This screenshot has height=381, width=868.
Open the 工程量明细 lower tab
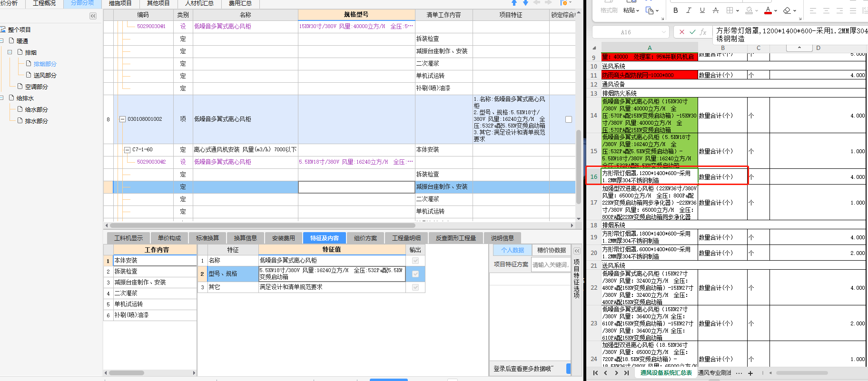pyautogui.click(x=406, y=238)
